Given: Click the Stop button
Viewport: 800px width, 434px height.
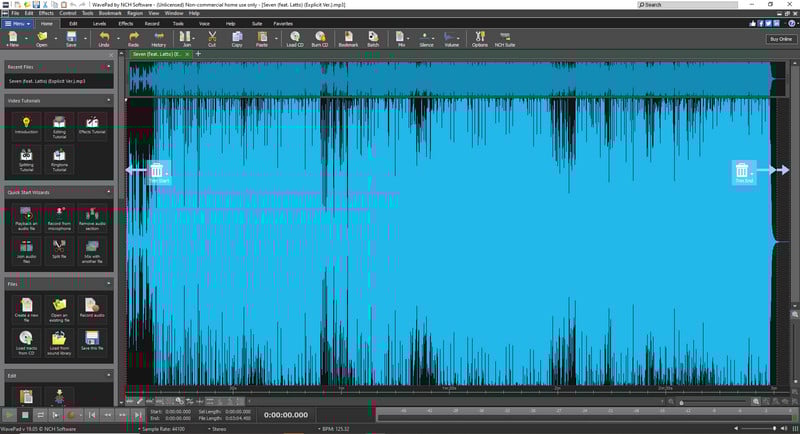Looking at the screenshot, I should tap(25, 415).
